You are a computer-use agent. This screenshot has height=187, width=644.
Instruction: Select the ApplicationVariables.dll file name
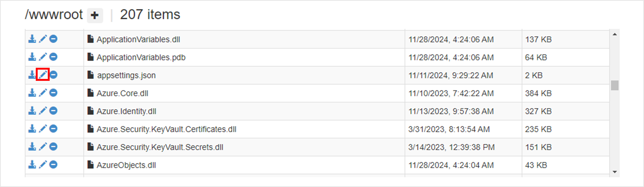point(138,39)
